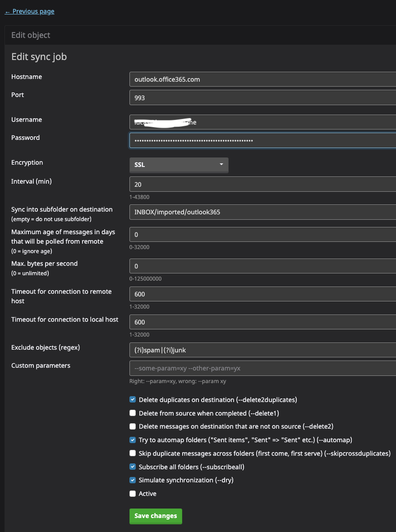396x532 pixels.
Task: Click the Maximum age of messages field
Action: pyautogui.click(x=262, y=235)
